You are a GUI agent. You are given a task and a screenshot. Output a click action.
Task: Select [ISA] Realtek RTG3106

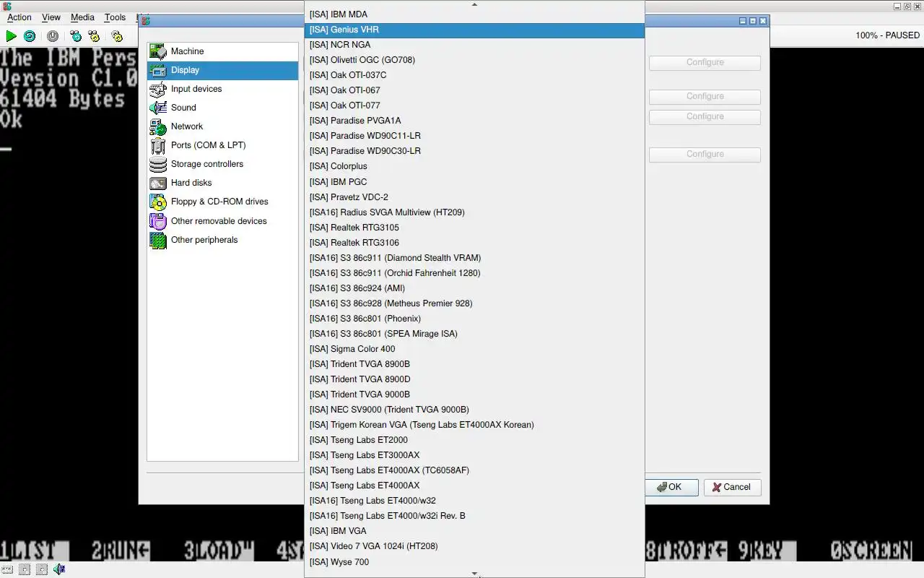(474, 243)
